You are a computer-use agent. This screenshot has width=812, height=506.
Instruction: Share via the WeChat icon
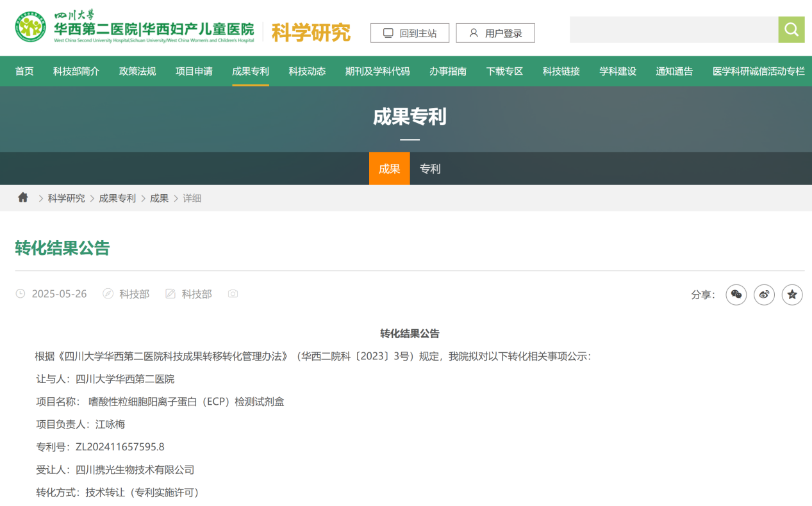(736, 295)
